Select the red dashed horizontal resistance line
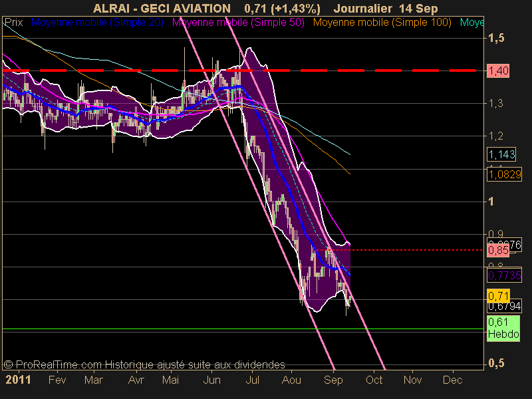This screenshot has width=532, height=399. point(239,70)
